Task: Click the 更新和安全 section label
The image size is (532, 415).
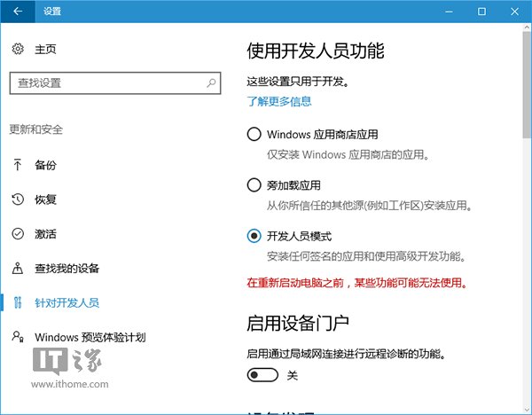Action: 36,129
